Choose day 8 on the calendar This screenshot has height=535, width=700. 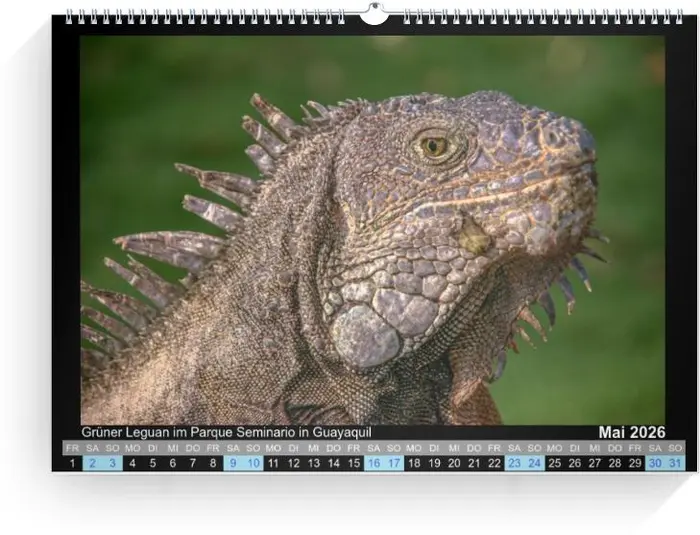tap(213, 463)
